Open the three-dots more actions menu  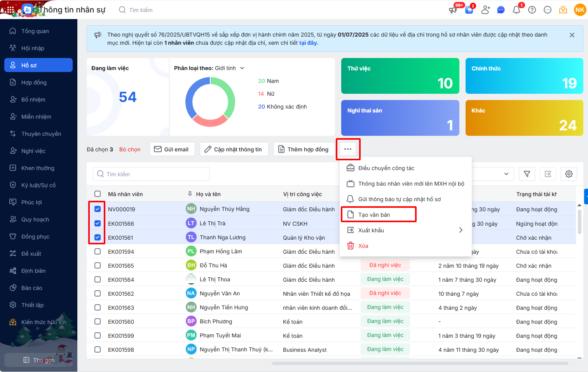coord(348,149)
